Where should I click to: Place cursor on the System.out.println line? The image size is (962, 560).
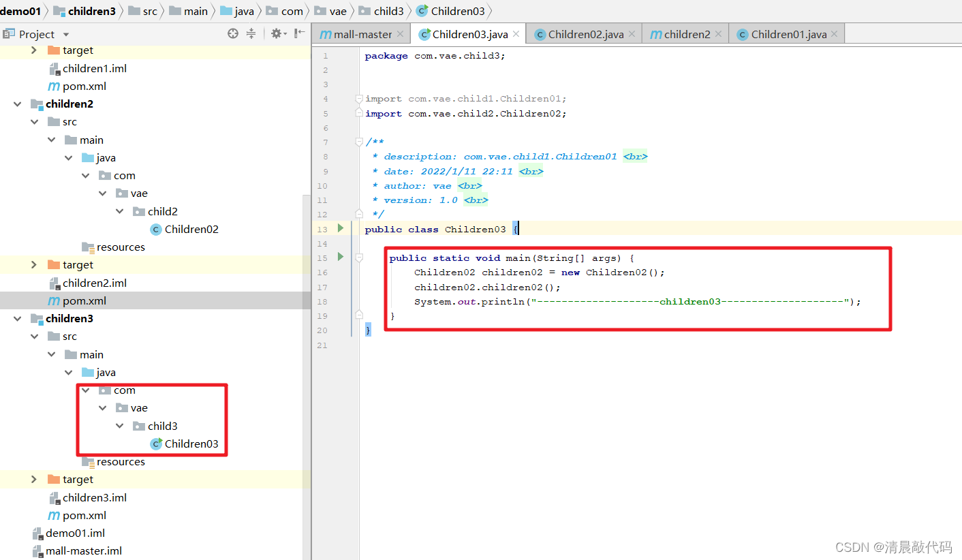[638, 301]
